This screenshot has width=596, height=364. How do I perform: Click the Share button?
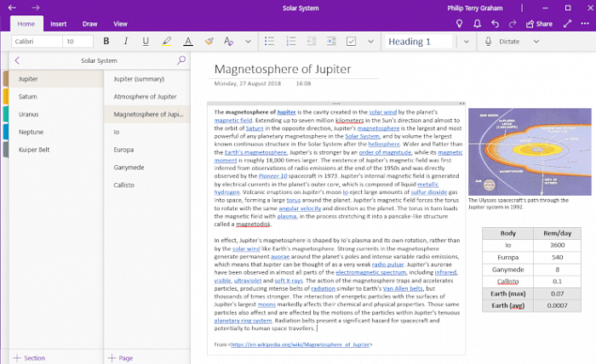pyautogui.click(x=538, y=24)
